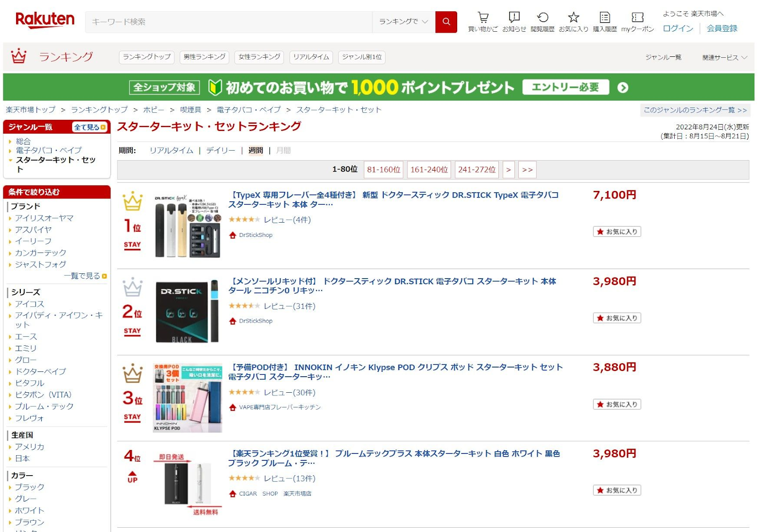Open レビュー(4件) reviews link
This screenshot has height=532, width=758.
tap(287, 220)
